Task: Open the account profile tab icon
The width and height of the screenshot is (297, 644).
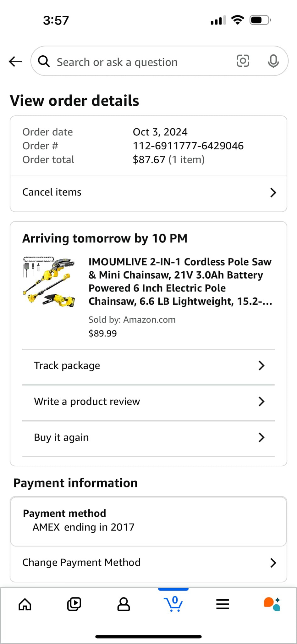Action: (x=124, y=604)
